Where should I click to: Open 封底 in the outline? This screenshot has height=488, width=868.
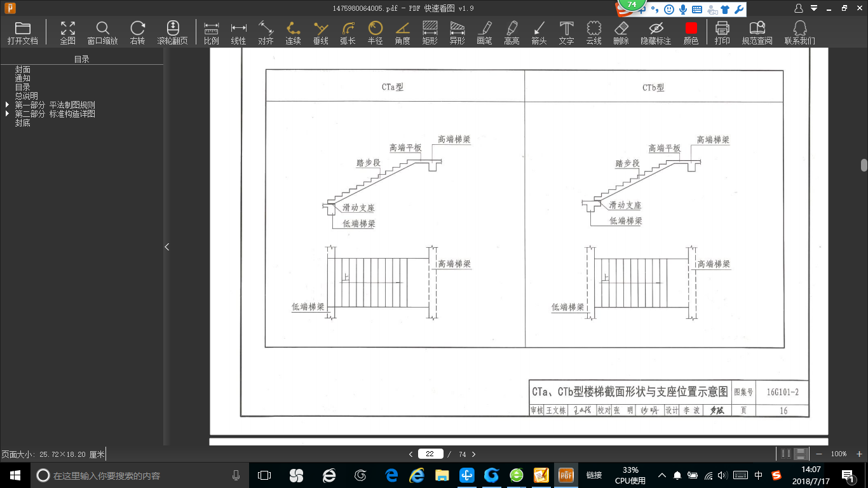(x=23, y=123)
